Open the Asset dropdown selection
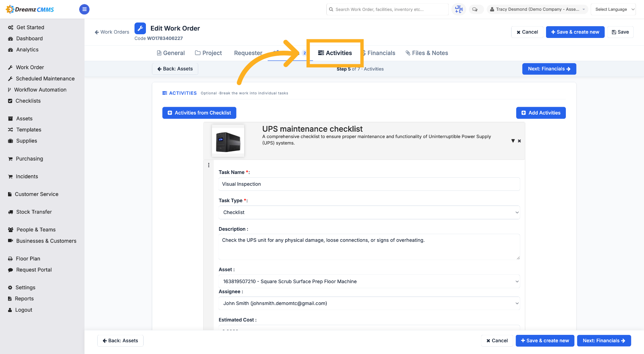The height and width of the screenshot is (354, 644). tap(369, 281)
